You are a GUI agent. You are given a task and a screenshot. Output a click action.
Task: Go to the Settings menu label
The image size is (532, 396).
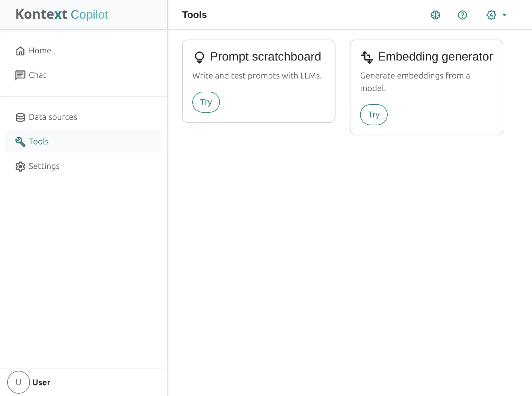(44, 166)
